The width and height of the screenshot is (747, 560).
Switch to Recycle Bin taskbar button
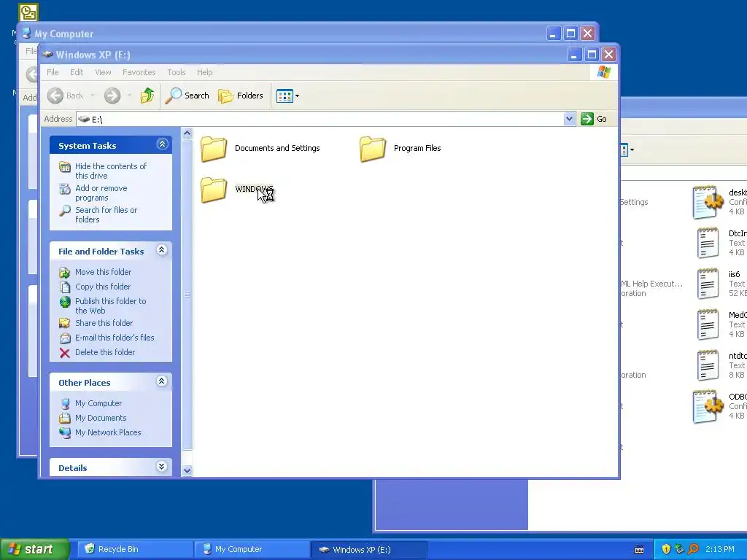click(x=135, y=550)
